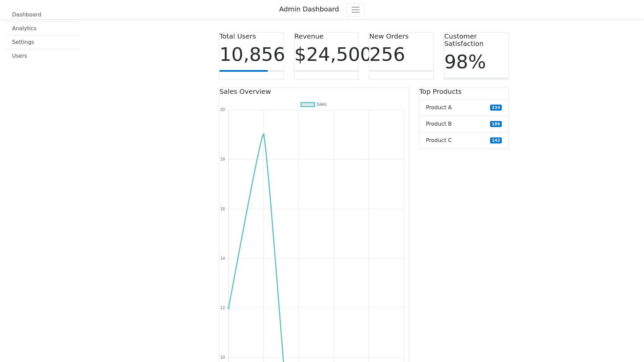
Task: Click the Sales legend label text
Action: (x=321, y=105)
